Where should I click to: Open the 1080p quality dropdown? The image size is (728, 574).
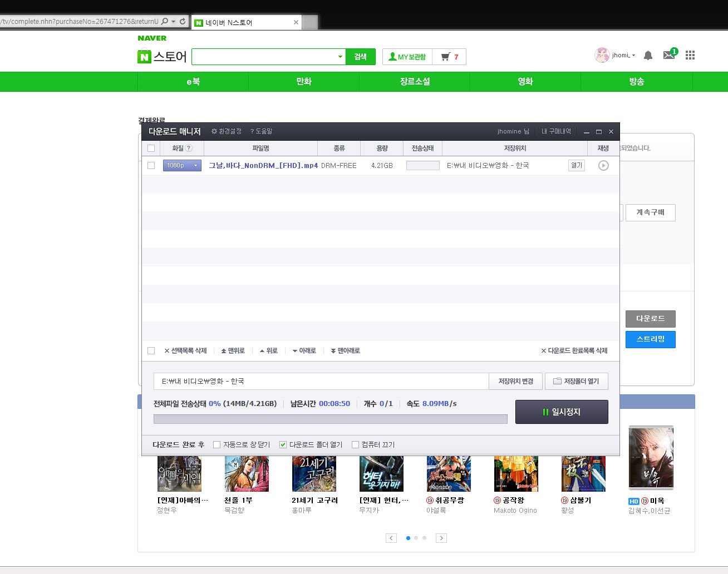182,165
